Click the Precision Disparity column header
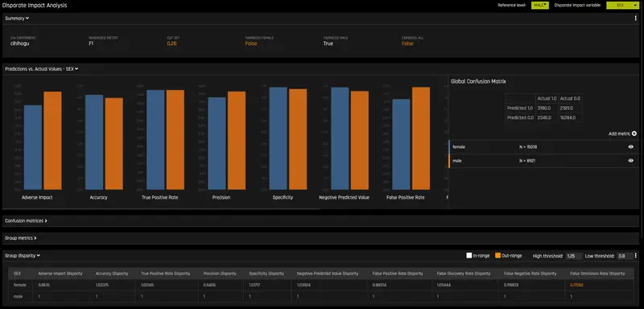This screenshot has height=309, width=644. pyautogui.click(x=220, y=274)
